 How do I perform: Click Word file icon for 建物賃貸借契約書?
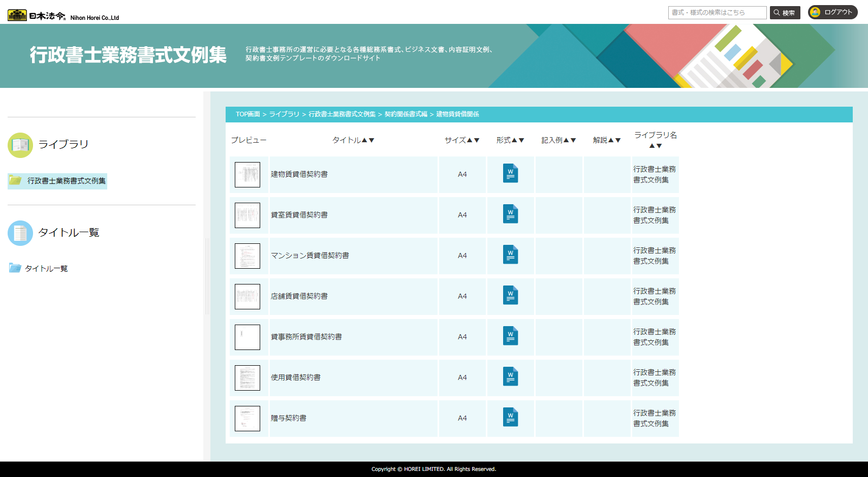[x=510, y=174]
